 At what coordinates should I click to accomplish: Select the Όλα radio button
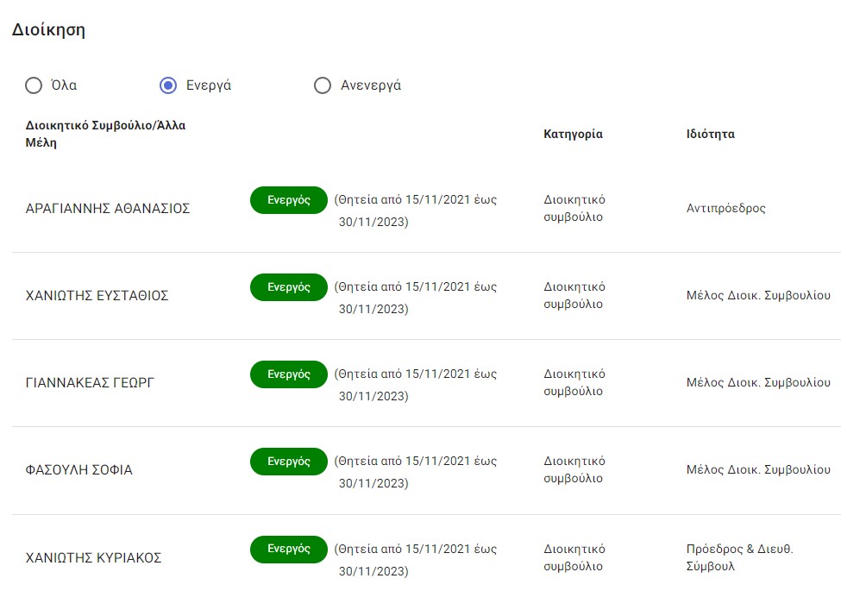pyautogui.click(x=34, y=85)
